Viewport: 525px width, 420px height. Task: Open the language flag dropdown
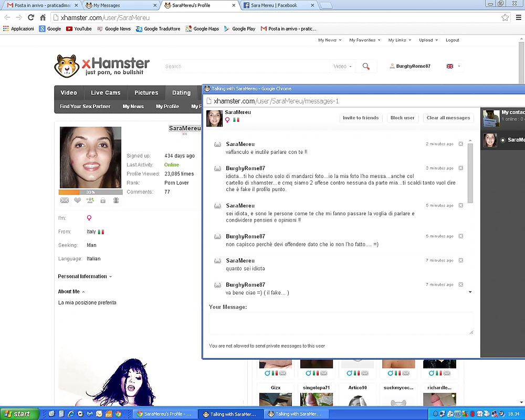[453, 66]
